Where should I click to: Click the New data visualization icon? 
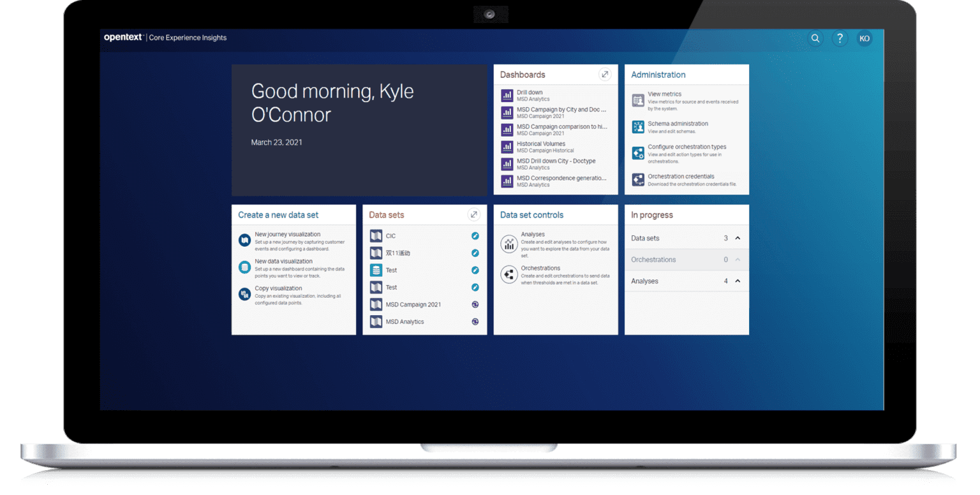pyautogui.click(x=244, y=267)
